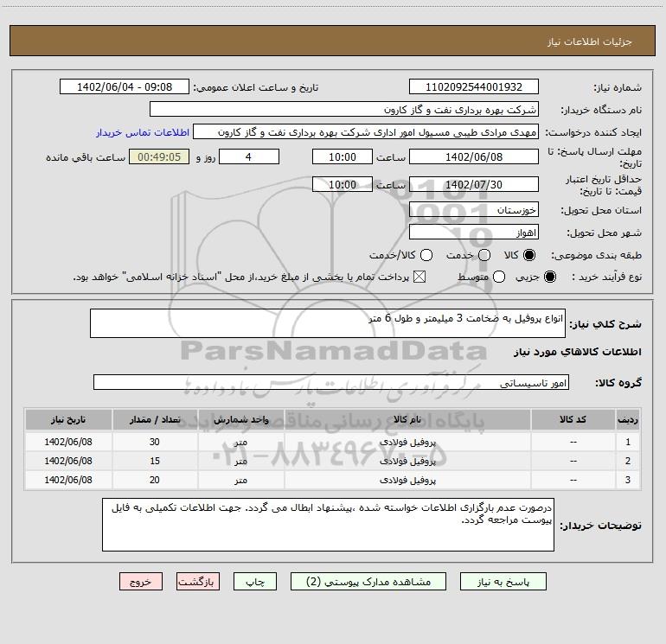Image resolution: width=666 pixels, height=644 pixels.
Task: Select the متوسط purchase type radio
Action: click(499, 277)
